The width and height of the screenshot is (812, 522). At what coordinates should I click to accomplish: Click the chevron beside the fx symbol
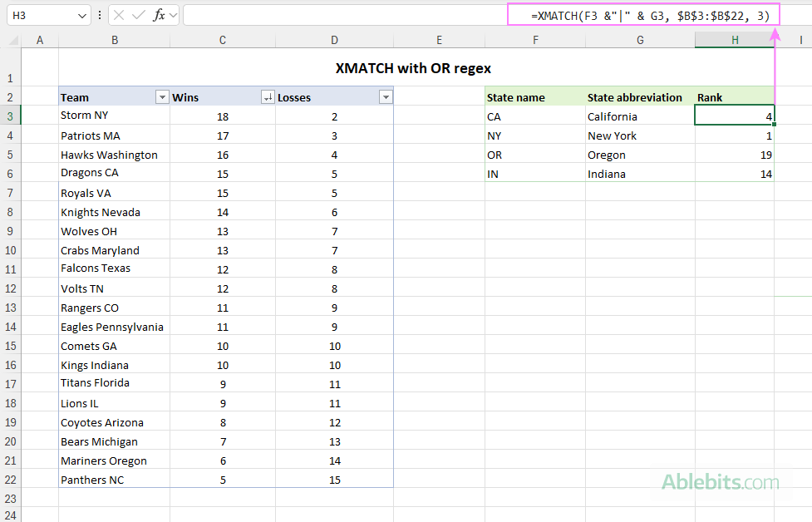pyautogui.click(x=173, y=14)
